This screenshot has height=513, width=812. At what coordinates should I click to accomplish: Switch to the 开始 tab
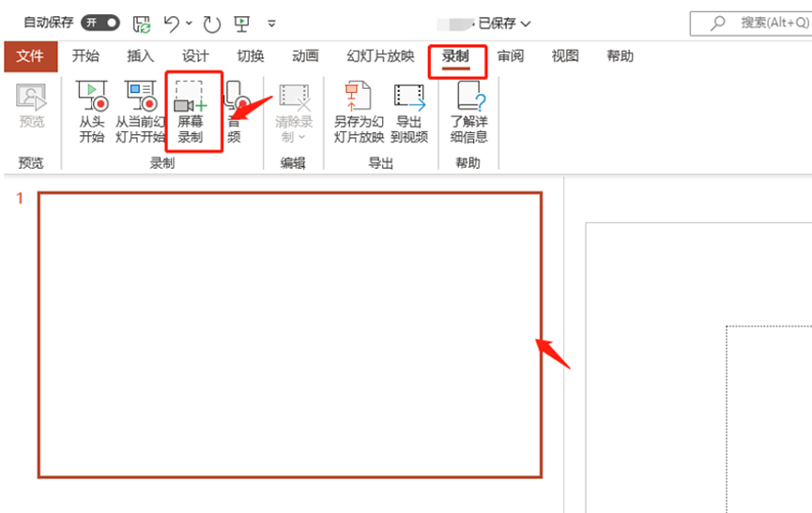click(85, 56)
